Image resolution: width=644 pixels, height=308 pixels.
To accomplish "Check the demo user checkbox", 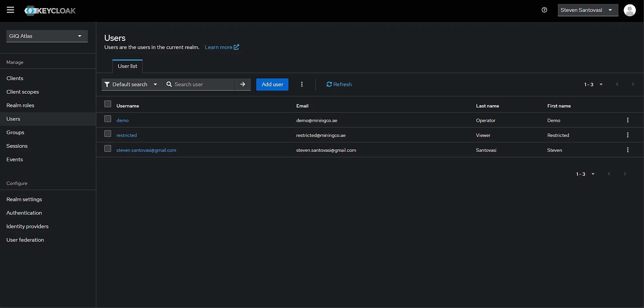I will [x=108, y=119].
